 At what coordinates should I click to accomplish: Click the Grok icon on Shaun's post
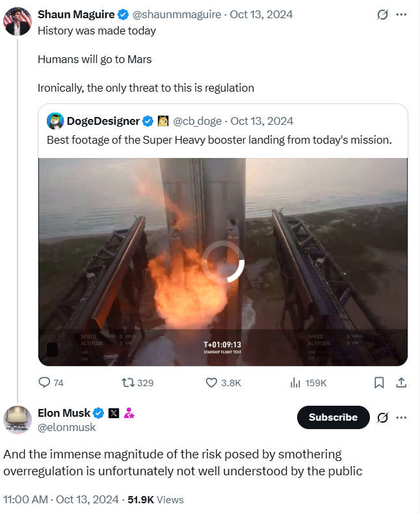[x=383, y=14]
